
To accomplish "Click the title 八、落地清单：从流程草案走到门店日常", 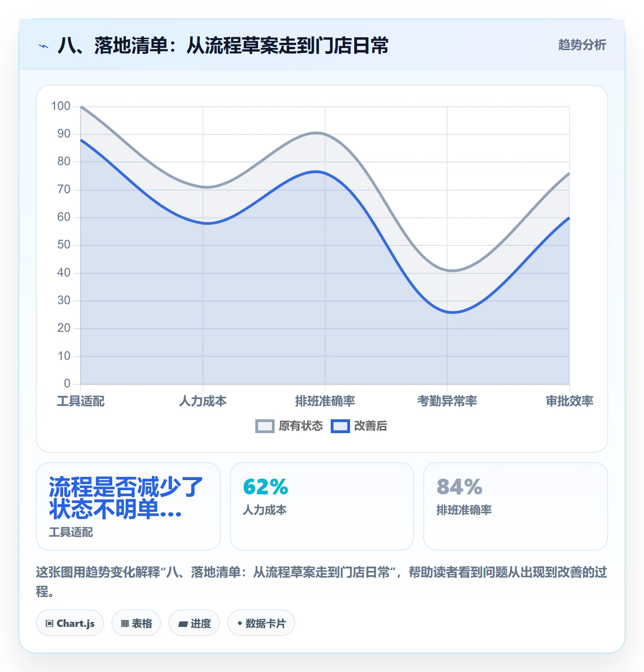I will coord(223,46).
